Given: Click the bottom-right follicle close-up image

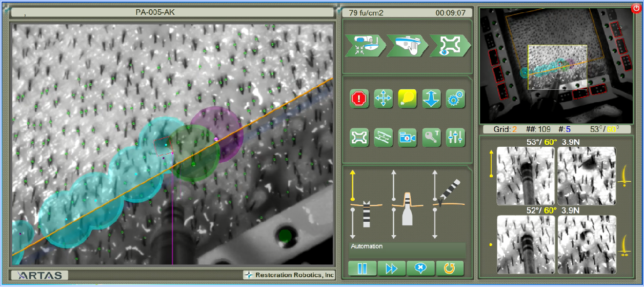Looking at the screenshot, I should pos(587,244).
